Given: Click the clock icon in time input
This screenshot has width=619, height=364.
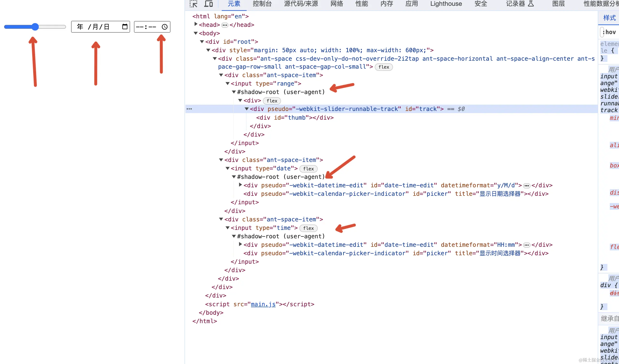Looking at the screenshot, I should (x=165, y=27).
